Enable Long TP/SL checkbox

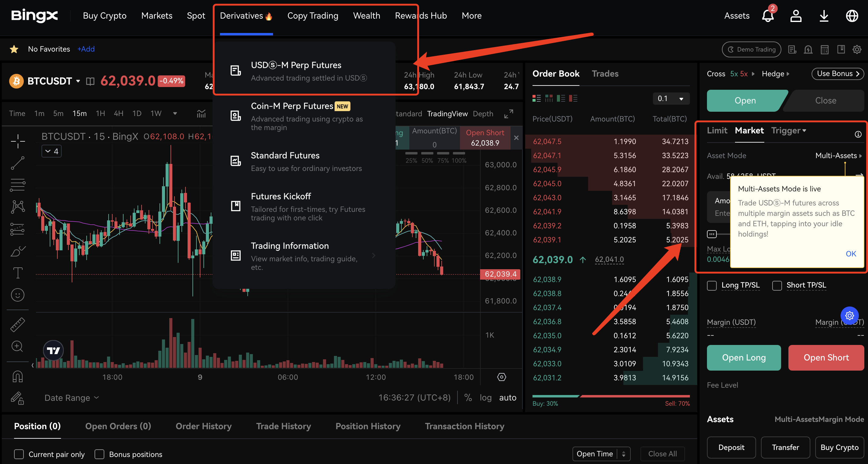pos(712,285)
